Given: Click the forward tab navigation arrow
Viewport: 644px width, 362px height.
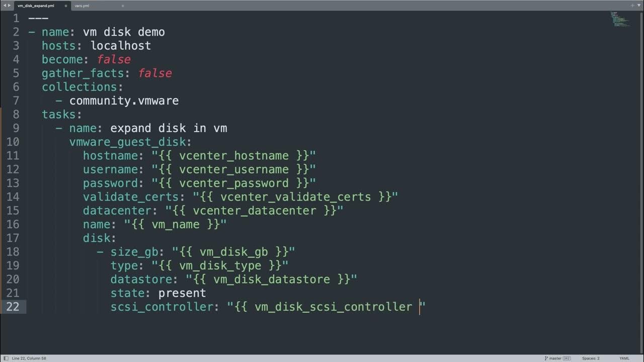Looking at the screenshot, I should pyautogui.click(x=9, y=5).
